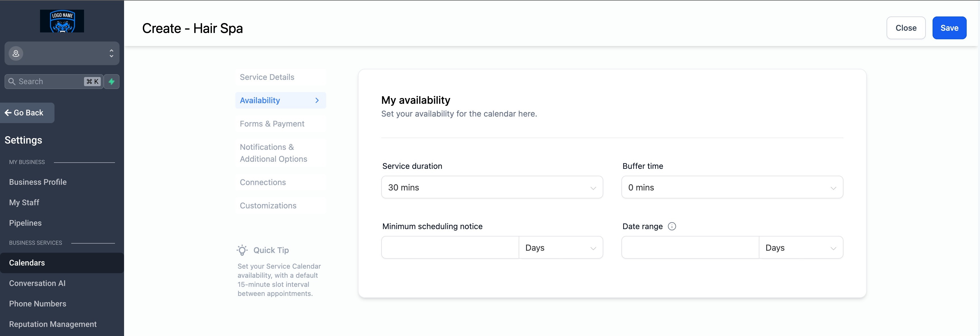
Task: Click the Quick Tip lightbulb icon
Action: 242,250
